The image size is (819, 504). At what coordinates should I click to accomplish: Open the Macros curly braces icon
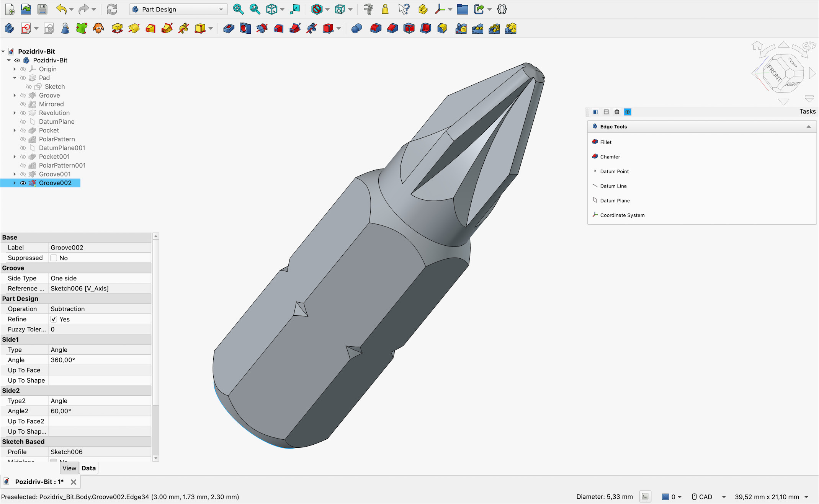click(x=502, y=9)
